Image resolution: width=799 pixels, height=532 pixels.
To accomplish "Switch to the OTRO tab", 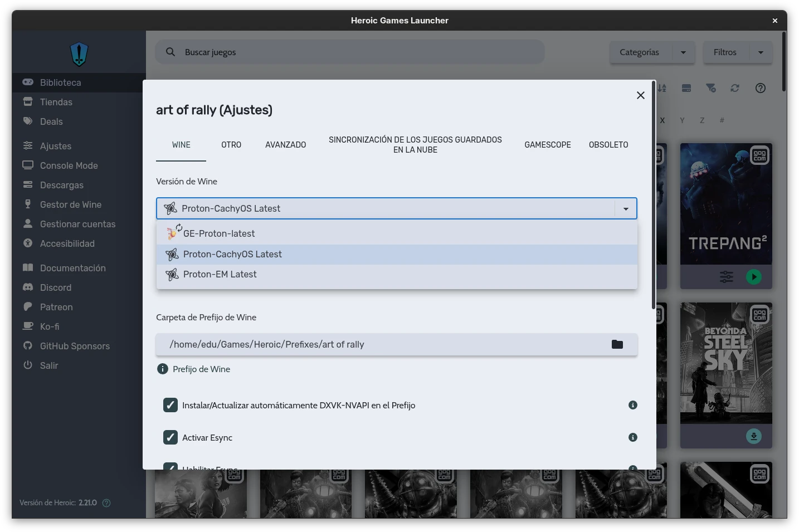I will point(231,145).
